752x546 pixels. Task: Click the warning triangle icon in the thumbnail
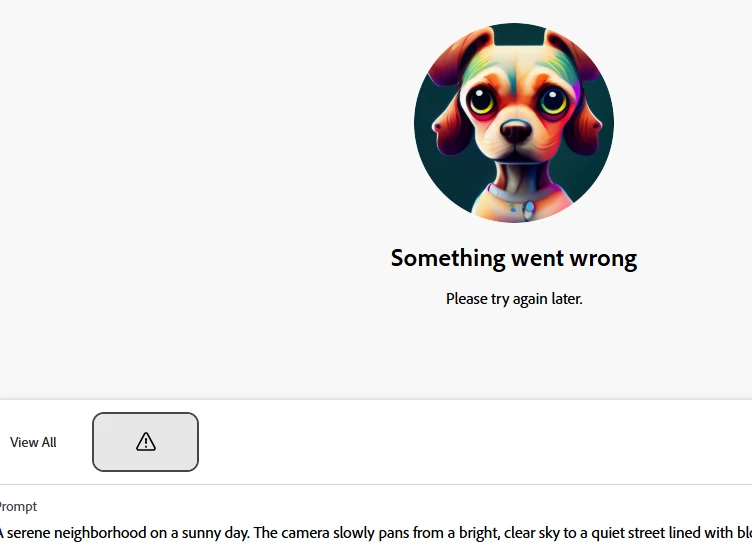tap(145, 441)
